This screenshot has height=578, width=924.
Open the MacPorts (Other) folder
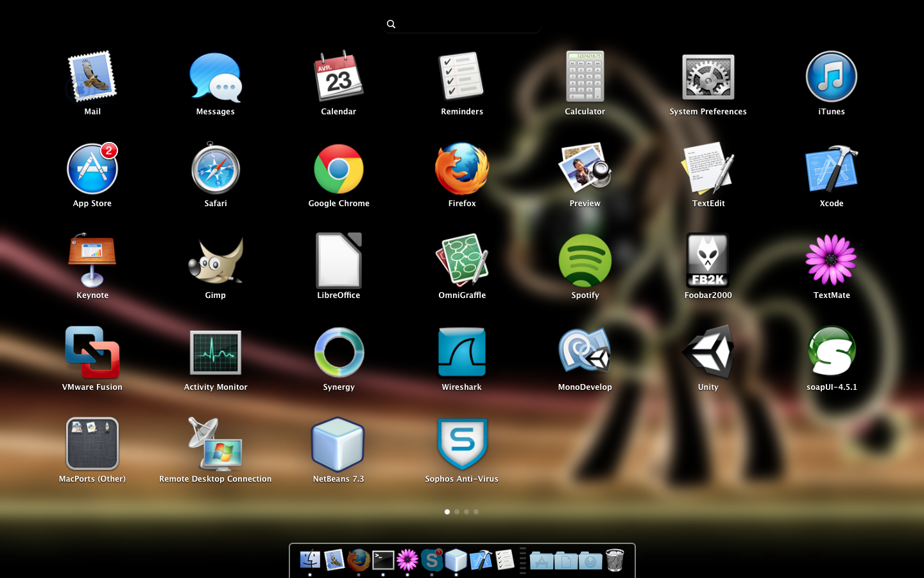coord(92,444)
